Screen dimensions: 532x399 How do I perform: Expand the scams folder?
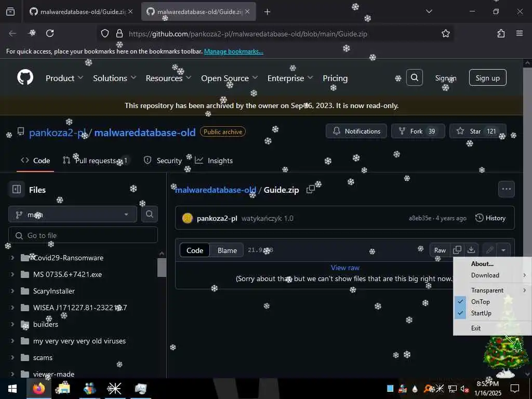pyautogui.click(x=12, y=357)
